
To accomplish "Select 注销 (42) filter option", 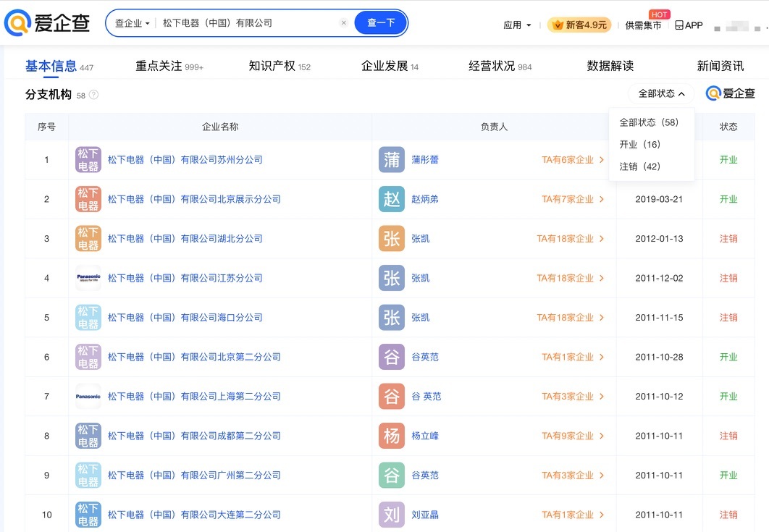I will 639,166.
